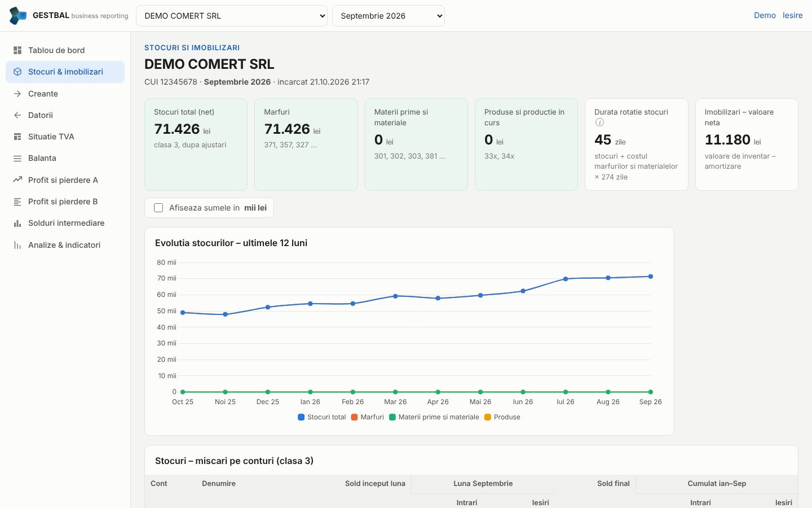Click the Iesire logout link
The image size is (812, 508).
[792, 16]
